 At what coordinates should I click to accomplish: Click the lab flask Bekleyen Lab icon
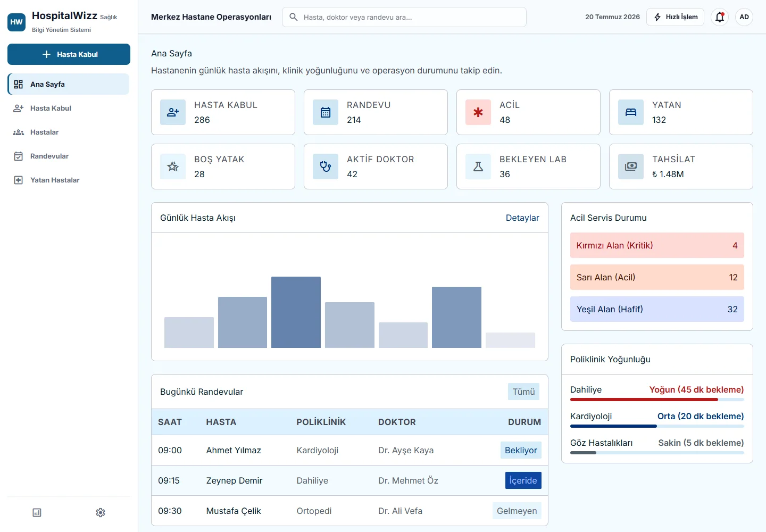(478, 167)
